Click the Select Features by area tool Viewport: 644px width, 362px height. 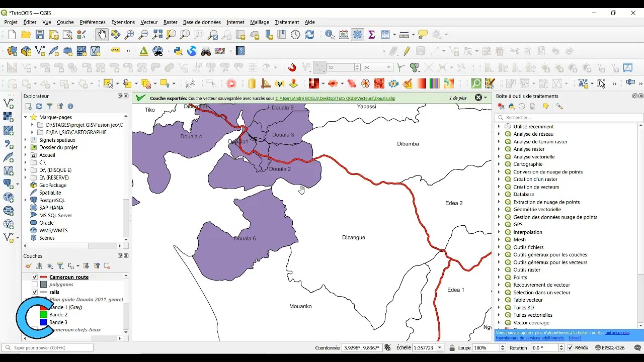click(108, 83)
